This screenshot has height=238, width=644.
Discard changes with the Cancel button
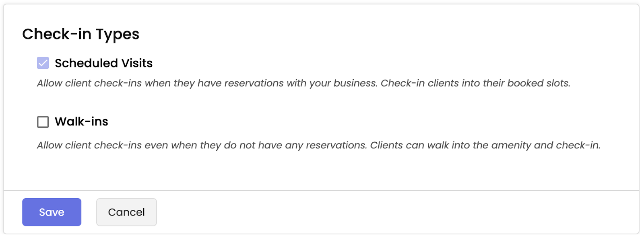(x=126, y=212)
